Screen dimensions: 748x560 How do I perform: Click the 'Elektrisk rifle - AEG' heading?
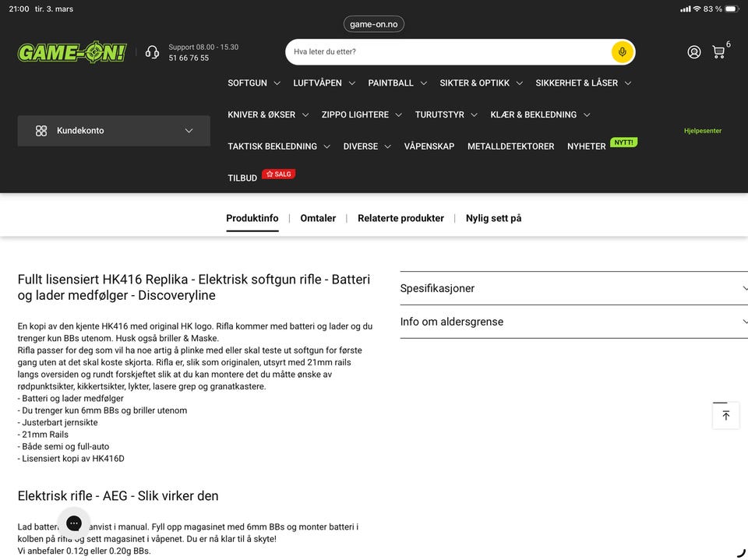point(118,496)
